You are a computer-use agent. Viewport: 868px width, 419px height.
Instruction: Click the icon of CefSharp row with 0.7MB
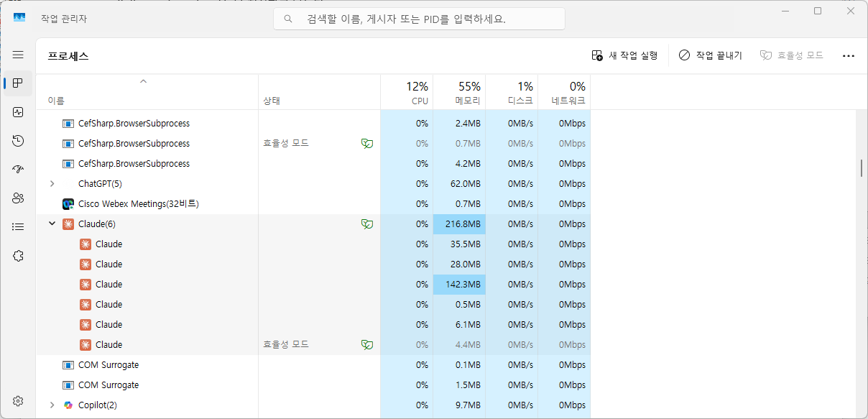click(68, 144)
